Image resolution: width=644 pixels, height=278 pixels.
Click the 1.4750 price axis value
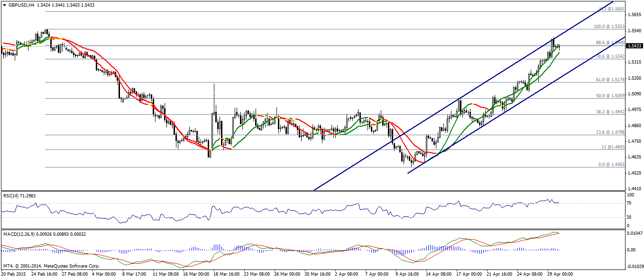[634, 141]
